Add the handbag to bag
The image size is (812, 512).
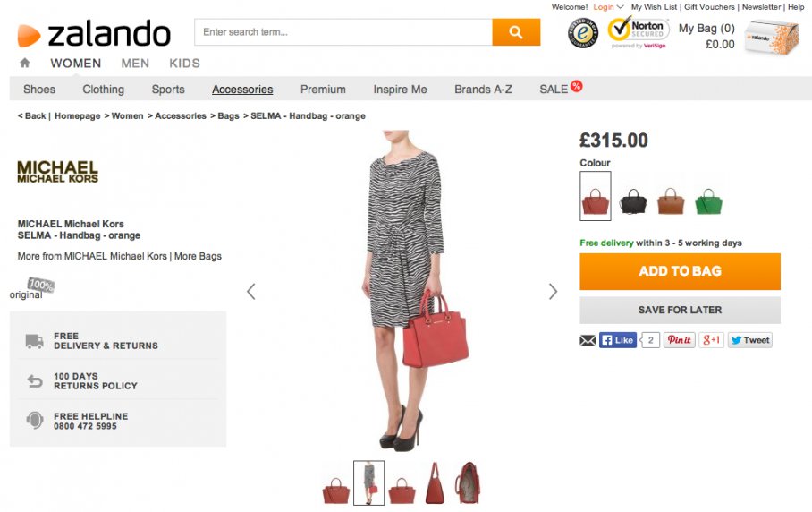click(680, 271)
